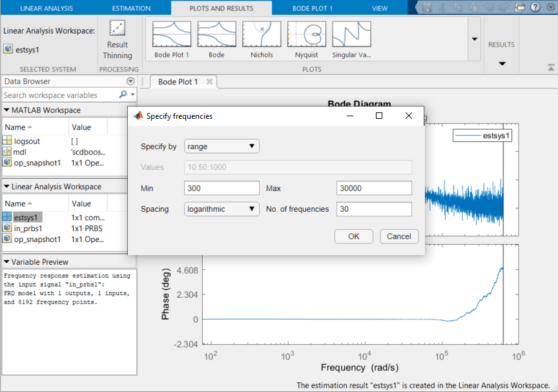
Task: Click the save icon in quick access toolbar
Action: 427,8
